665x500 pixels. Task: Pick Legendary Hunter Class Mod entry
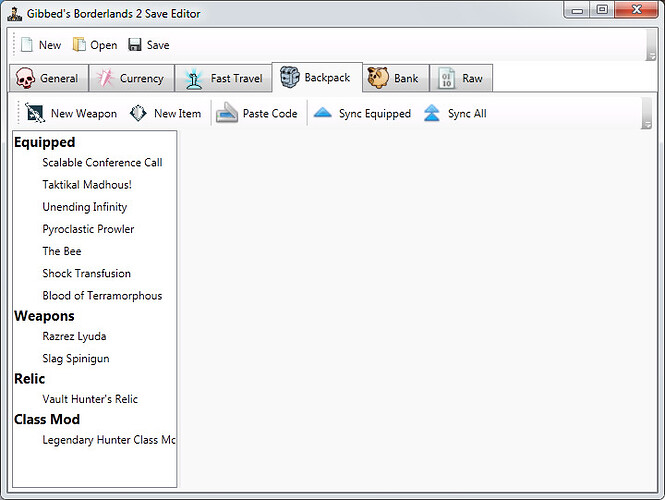pyautogui.click(x=108, y=440)
